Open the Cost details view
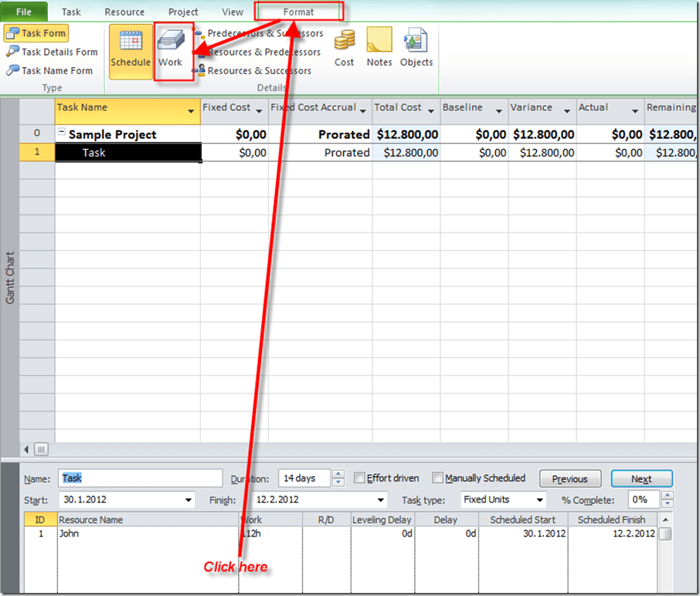The height and width of the screenshot is (596, 700). 344,49
